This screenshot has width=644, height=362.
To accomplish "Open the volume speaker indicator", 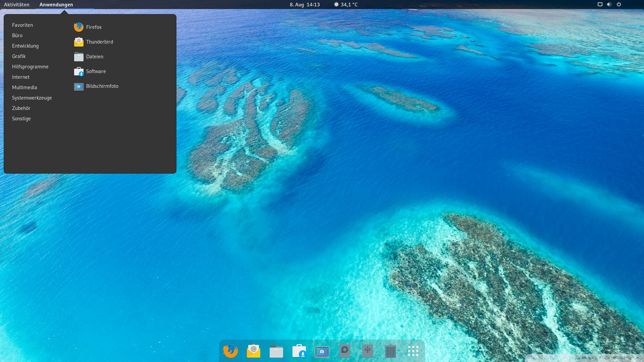I will pyautogui.click(x=609, y=4).
